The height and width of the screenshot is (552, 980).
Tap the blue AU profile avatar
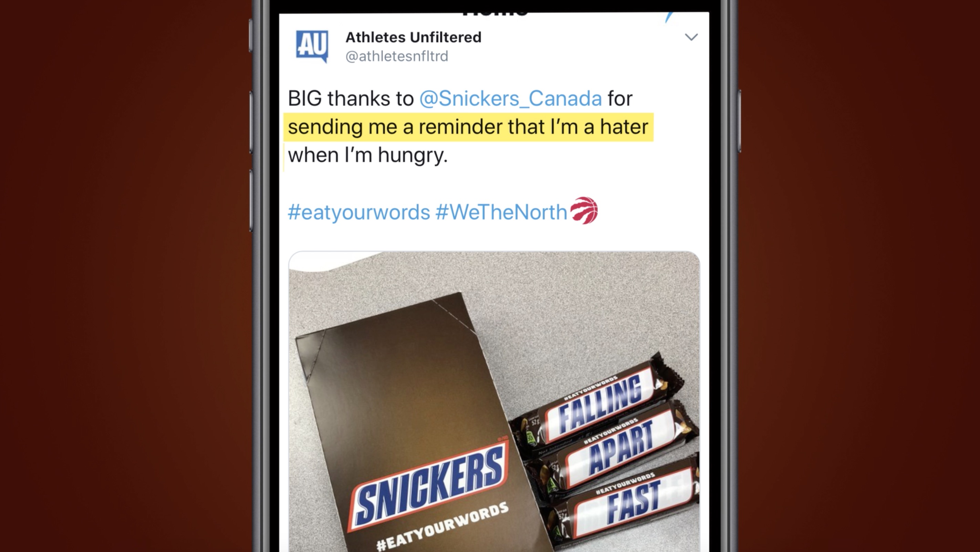[x=312, y=47]
